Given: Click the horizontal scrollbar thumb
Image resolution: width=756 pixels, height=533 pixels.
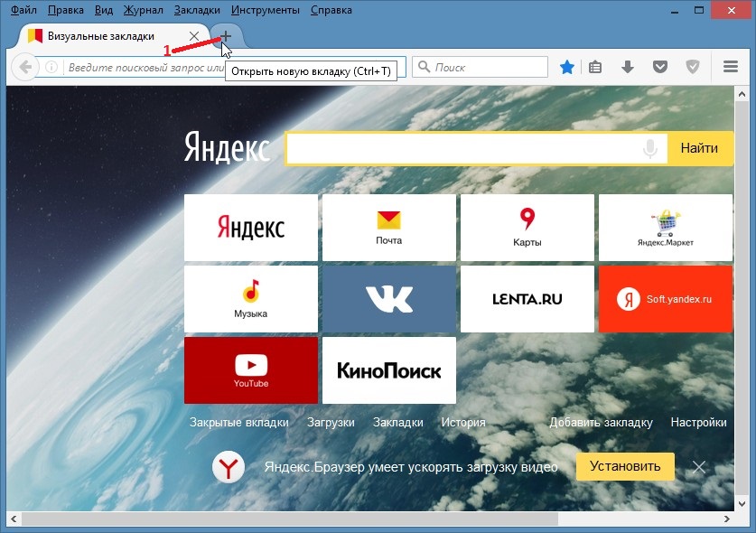Looking at the screenshot, I should [290, 519].
